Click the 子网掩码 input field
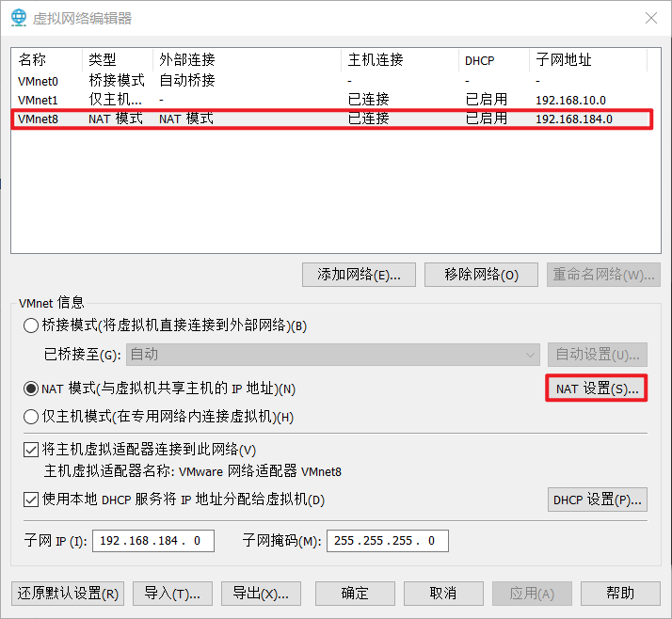The height and width of the screenshot is (619, 672). tap(388, 541)
